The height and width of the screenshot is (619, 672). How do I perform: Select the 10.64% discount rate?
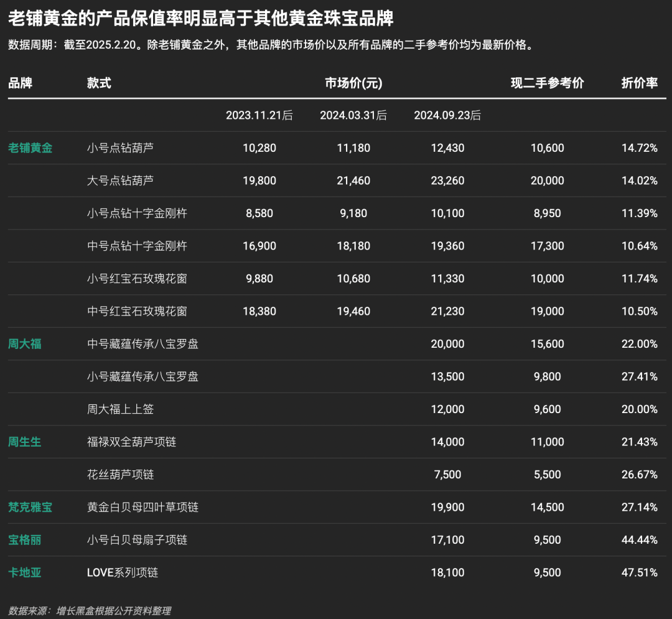[640, 246]
